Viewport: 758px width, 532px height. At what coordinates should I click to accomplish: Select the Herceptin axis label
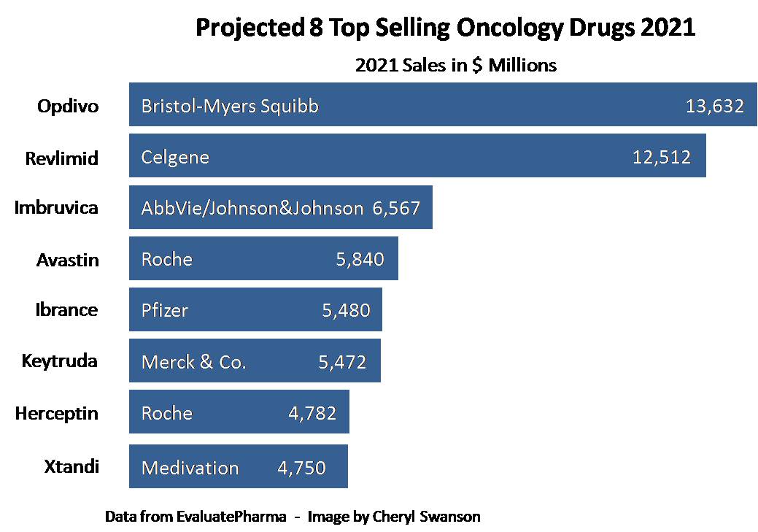click(x=57, y=414)
